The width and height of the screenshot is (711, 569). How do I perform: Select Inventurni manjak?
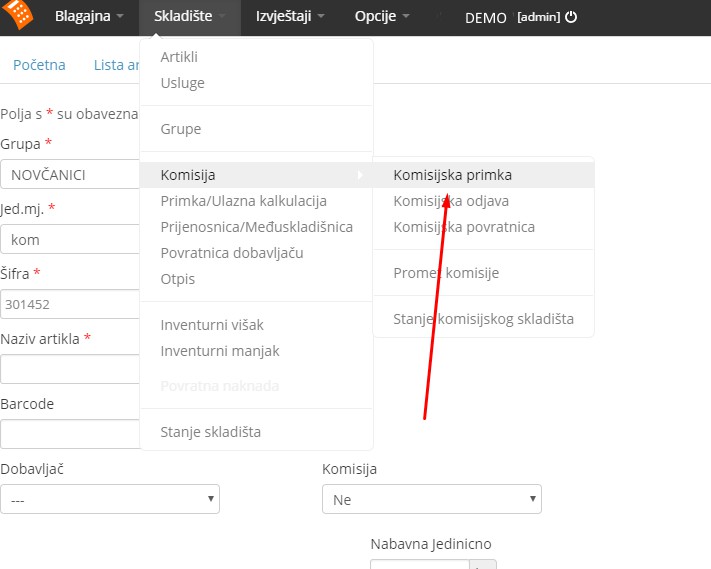pos(220,351)
